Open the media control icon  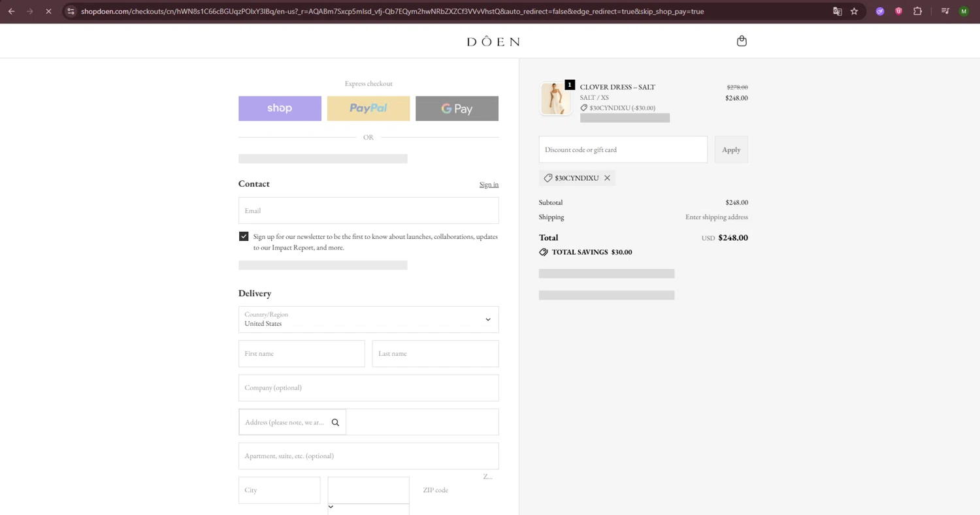[945, 11]
